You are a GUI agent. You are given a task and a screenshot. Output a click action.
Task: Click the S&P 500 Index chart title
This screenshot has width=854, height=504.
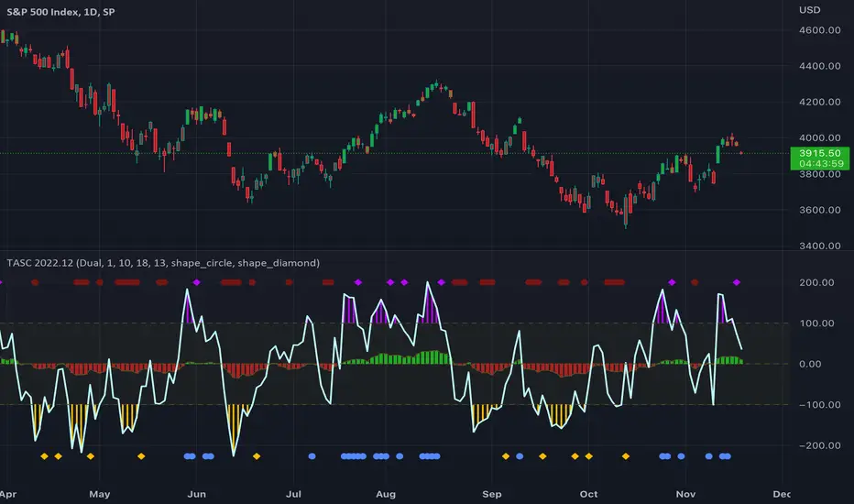coord(60,11)
